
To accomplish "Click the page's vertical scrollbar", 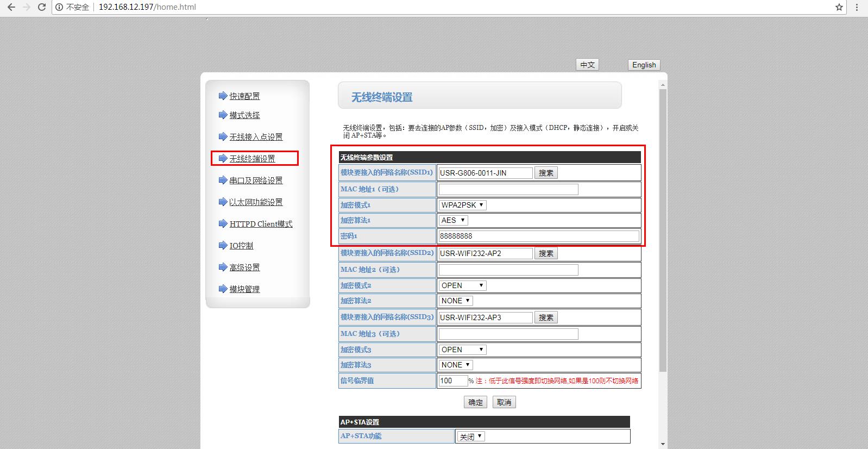I will [x=662, y=228].
